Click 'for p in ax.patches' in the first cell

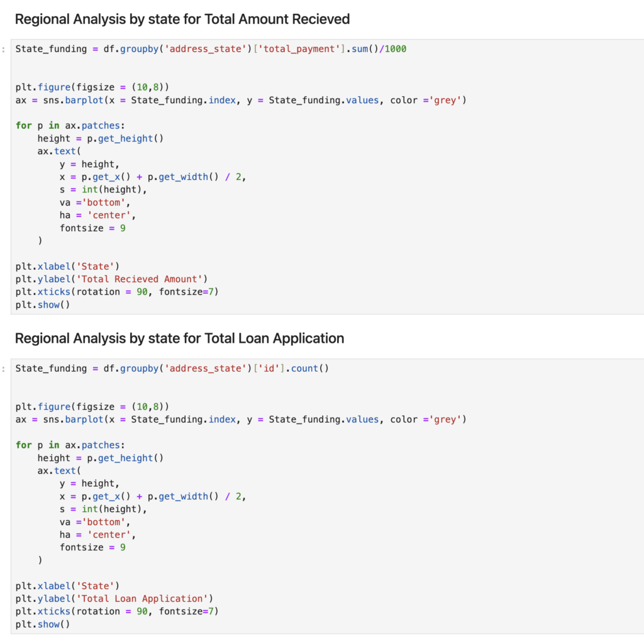[70, 126]
